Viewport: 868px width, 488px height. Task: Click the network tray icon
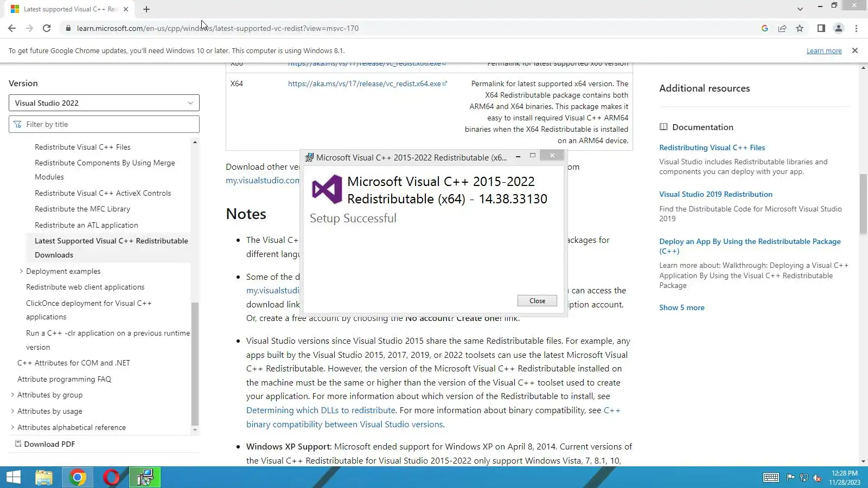point(804,478)
